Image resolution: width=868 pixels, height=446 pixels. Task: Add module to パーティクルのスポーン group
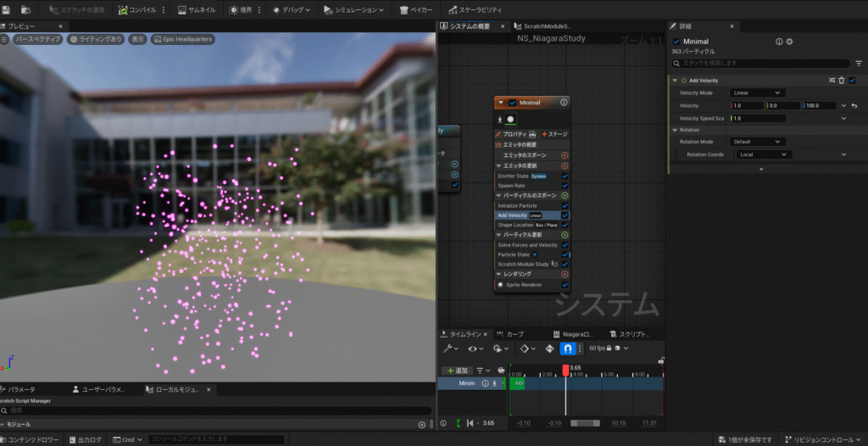565,196
